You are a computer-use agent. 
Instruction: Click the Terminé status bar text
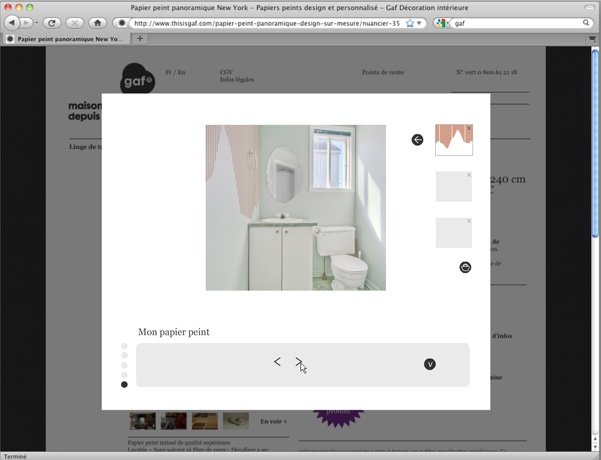[15, 456]
